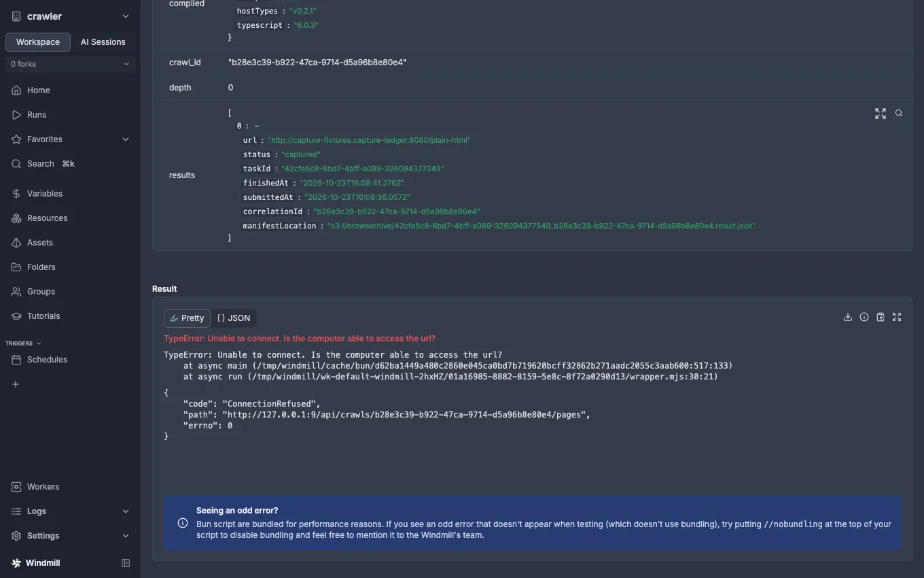Viewport: 924px width, 578px height.
Task: Click the info icon in odd error banner
Action: pyautogui.click(x=183, y=524)
